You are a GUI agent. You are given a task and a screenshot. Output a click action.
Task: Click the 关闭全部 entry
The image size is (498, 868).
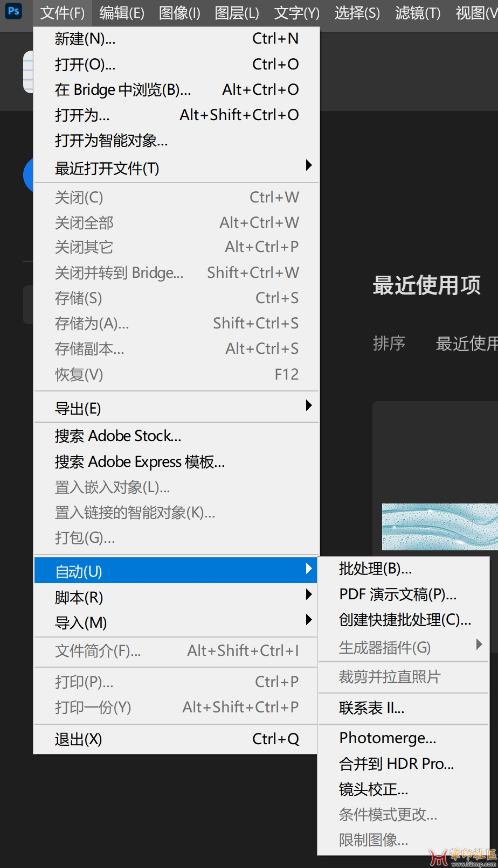(177, 222)
